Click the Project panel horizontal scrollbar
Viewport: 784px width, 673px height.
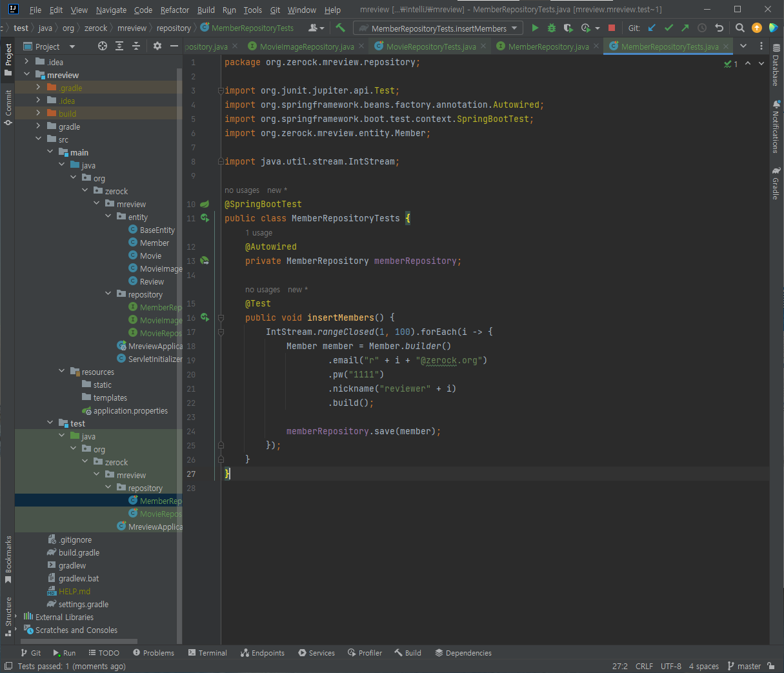pos(79,641)
